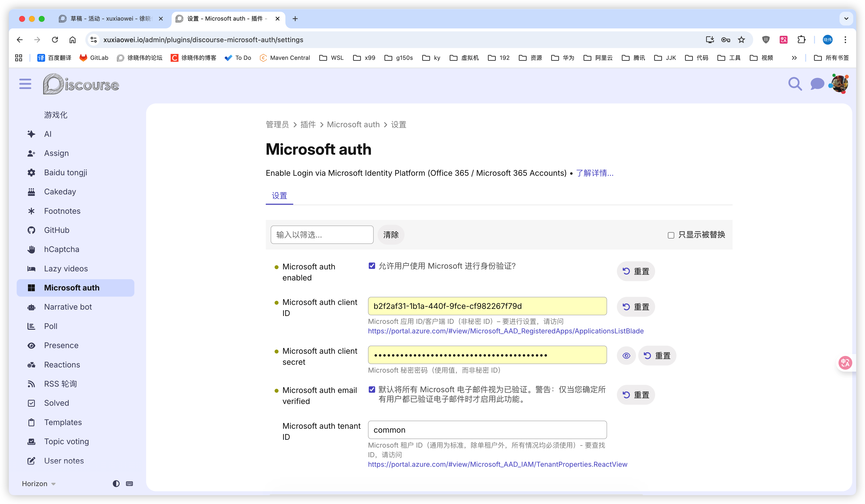The image size is (865, 504).
Task: Click the search magnifier icon
Action: [x=795, y=84]
